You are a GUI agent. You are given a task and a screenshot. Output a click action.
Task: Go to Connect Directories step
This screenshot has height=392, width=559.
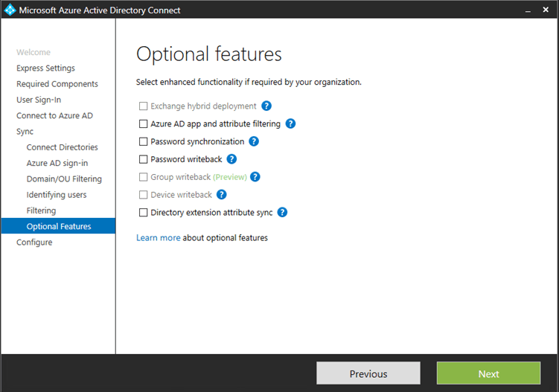[x=62, y=147]
